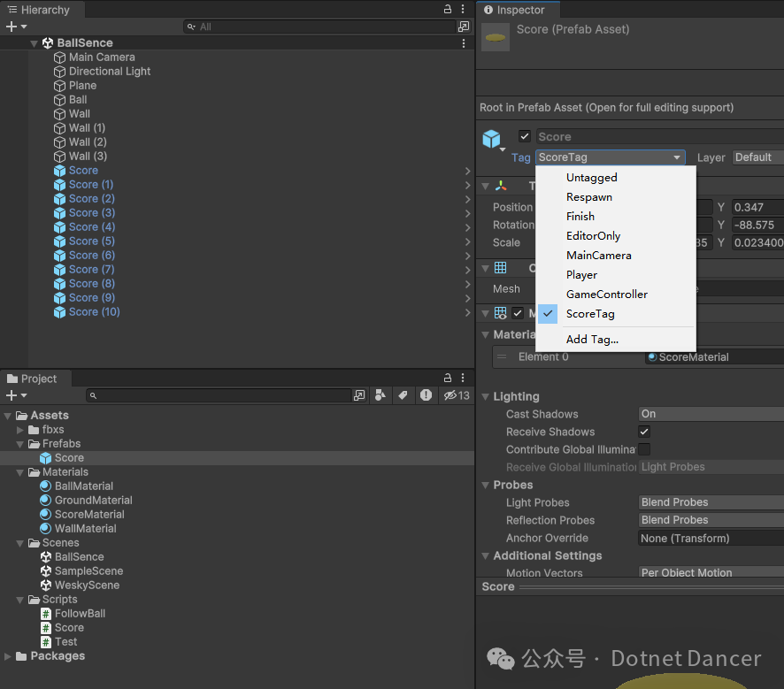Click the Search by Log Type icon

tap(426, 395)
